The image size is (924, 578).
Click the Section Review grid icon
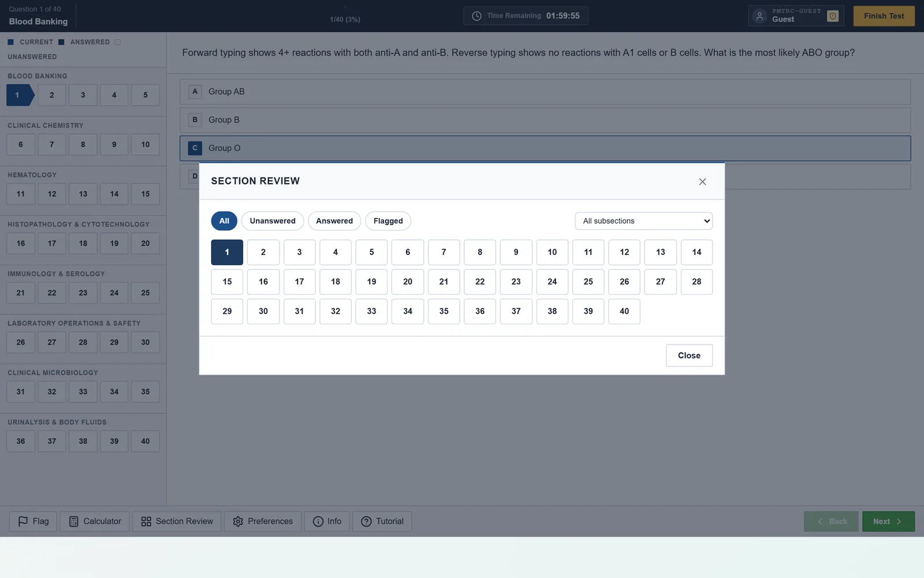pyautogui.click(x=146, y=521)
